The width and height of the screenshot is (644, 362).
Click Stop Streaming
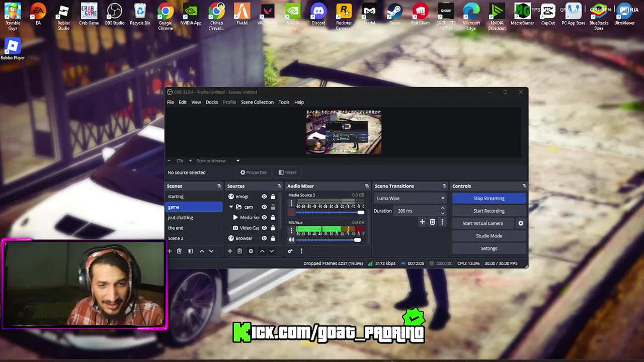pyautogui.click(x=489, y=198)
